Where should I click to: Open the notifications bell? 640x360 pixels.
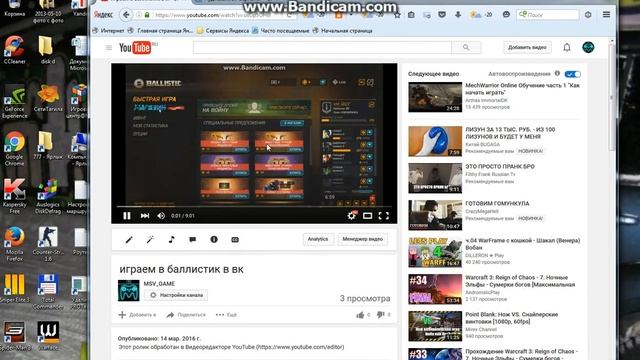pos(567,47)
